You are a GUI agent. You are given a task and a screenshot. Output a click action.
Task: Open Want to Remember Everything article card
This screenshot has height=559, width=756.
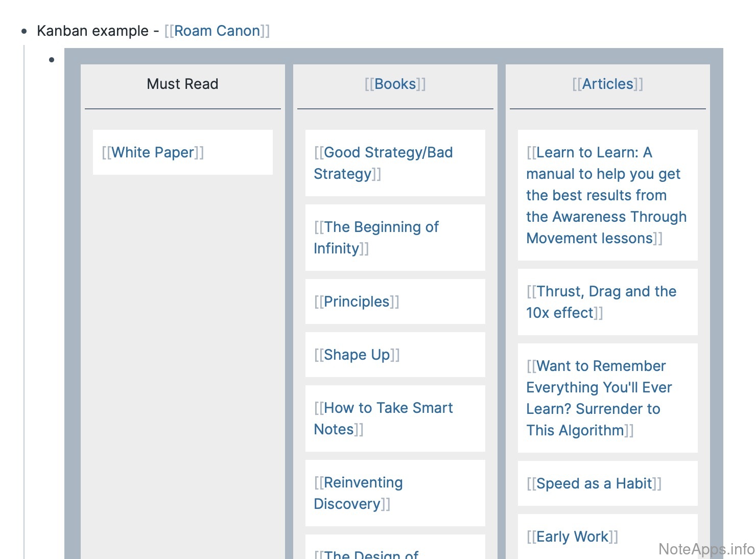(x=599, y=398)
